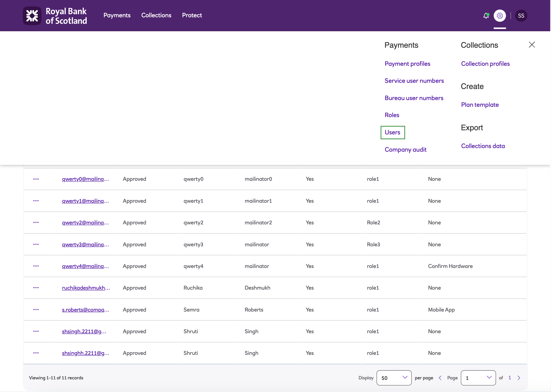Open user link qwerty3@mailina…
Viewport: 551px width, 392px height.
[85, 244]
